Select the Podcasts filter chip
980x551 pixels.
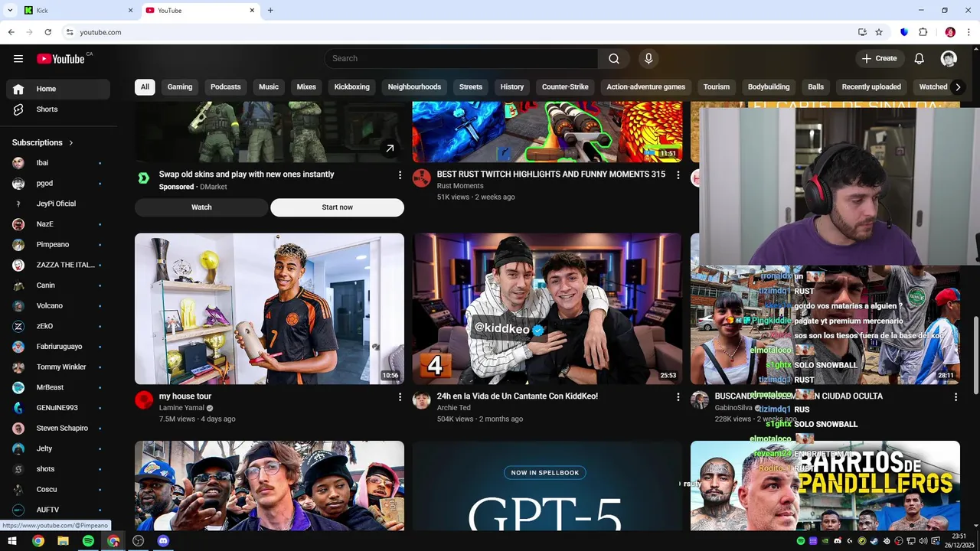[226, 87]
